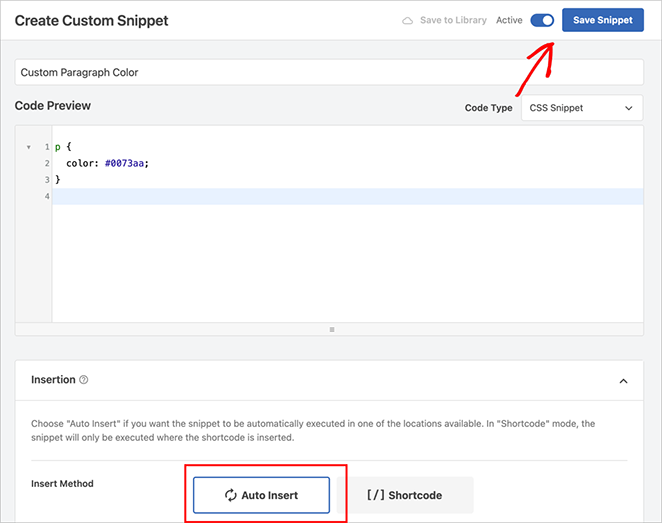662x523 pixels.
Task: Click the closing brace on line 3
Action: [x=58, y=179]
